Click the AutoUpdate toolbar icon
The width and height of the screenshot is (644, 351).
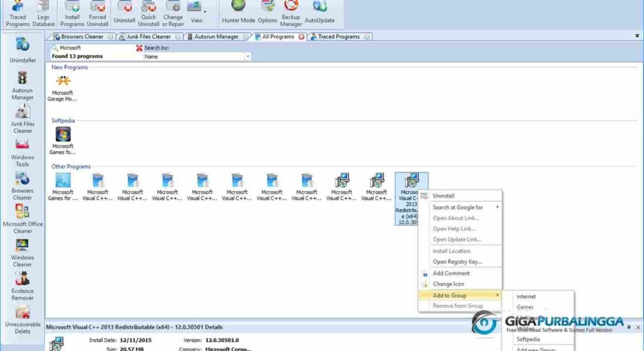tap(319, 13)
